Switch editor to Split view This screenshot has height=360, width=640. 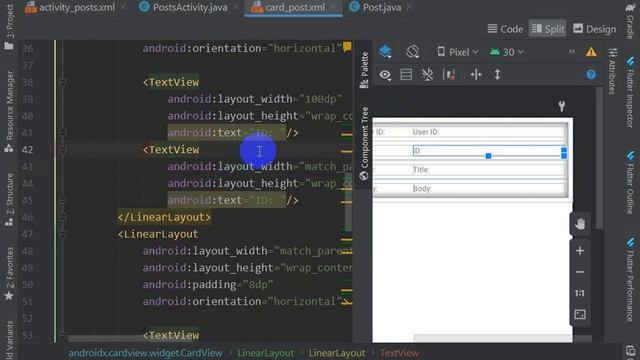coord(548,29)
